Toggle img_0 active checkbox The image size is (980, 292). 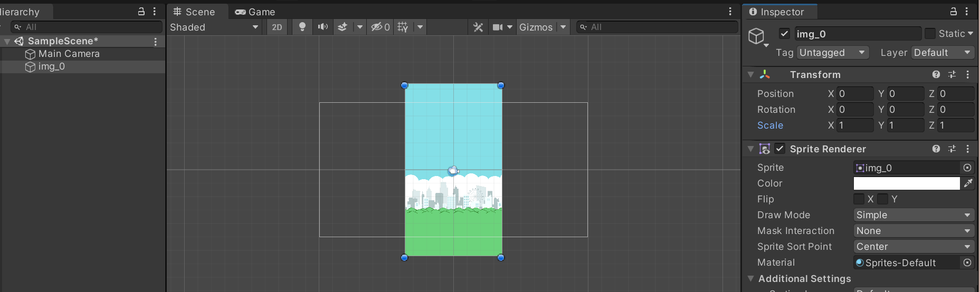pos(784,34)
